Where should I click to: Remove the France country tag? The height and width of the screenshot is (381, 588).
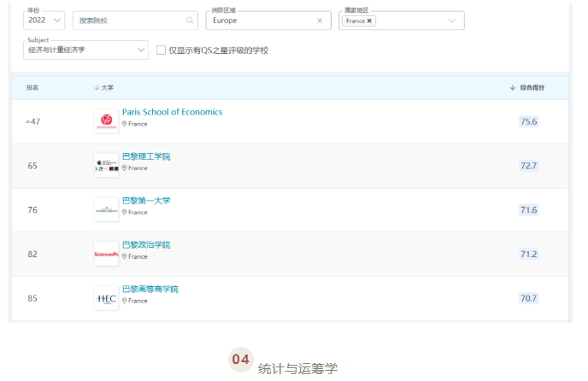[x=369, y=21]
